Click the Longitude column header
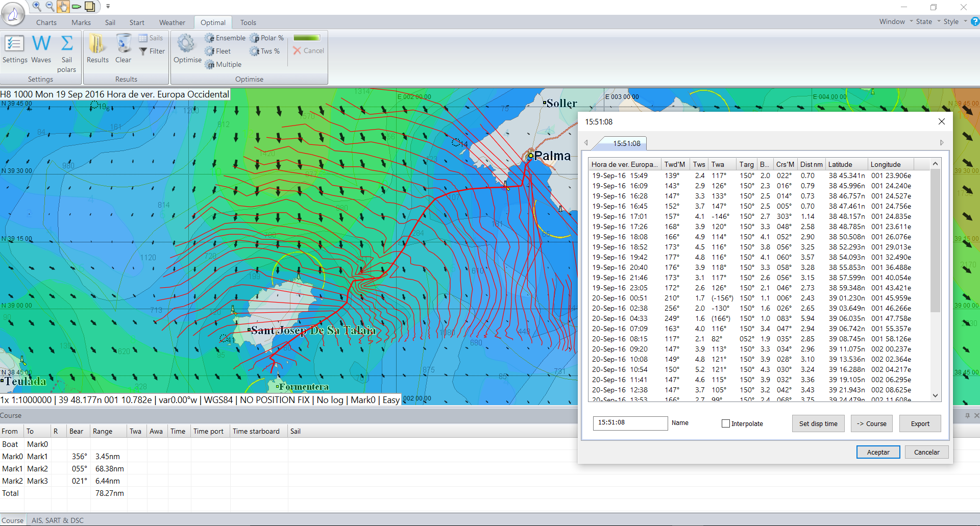Viewport: 980px width, 526px height. pyautogui.click(x=891, y=164)
